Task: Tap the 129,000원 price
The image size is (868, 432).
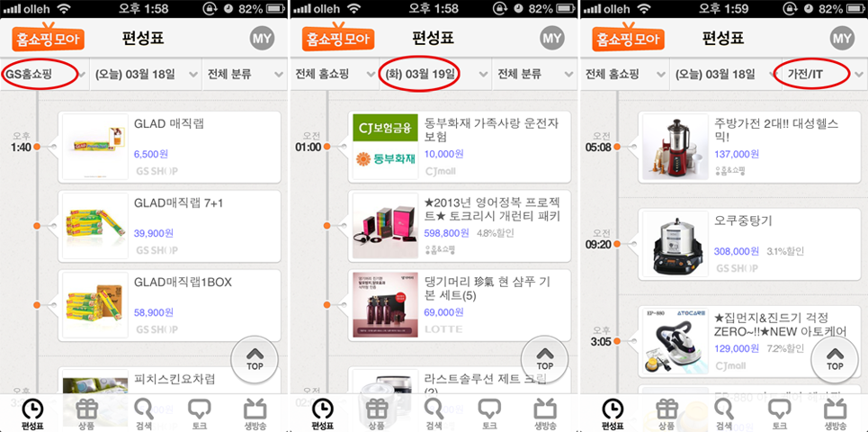Action: tap(737, 348)
